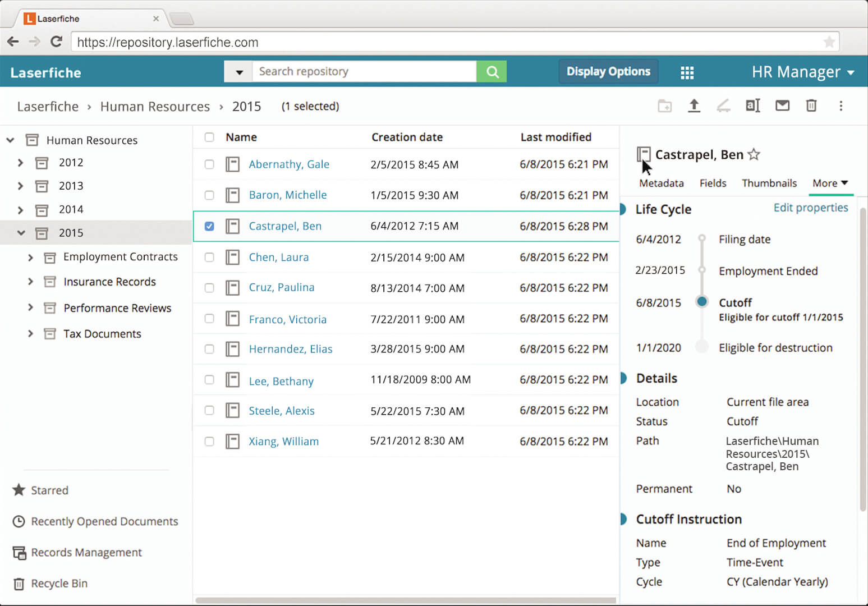The width and height of the screenshot is (868, 606).
Task: Click the Recently Opened Documents clock icon
Action: click(x=19, y=521)
